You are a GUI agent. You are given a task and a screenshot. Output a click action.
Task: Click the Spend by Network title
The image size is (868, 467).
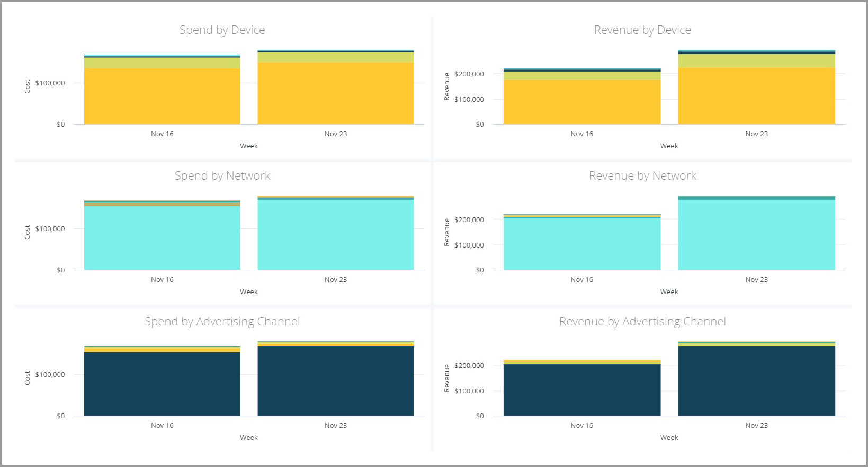point(222,176)
